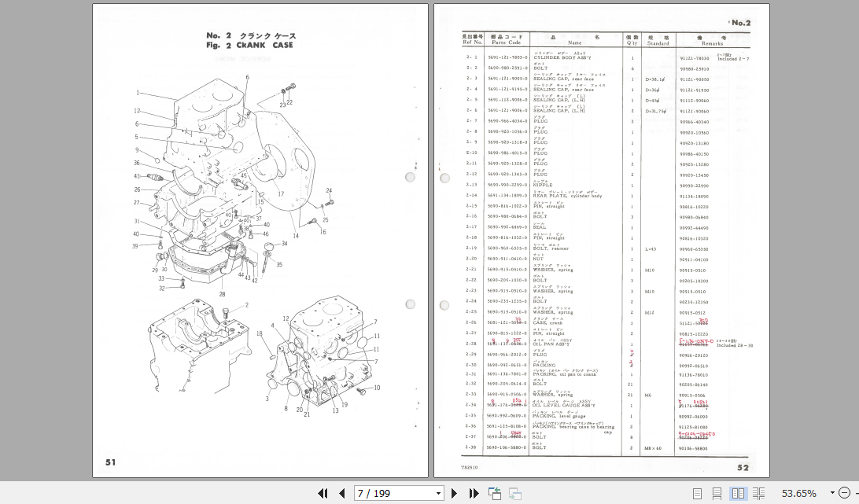859x504 pixels.
Task: Go forward to the next view
Action: click(x=515, y=494)
